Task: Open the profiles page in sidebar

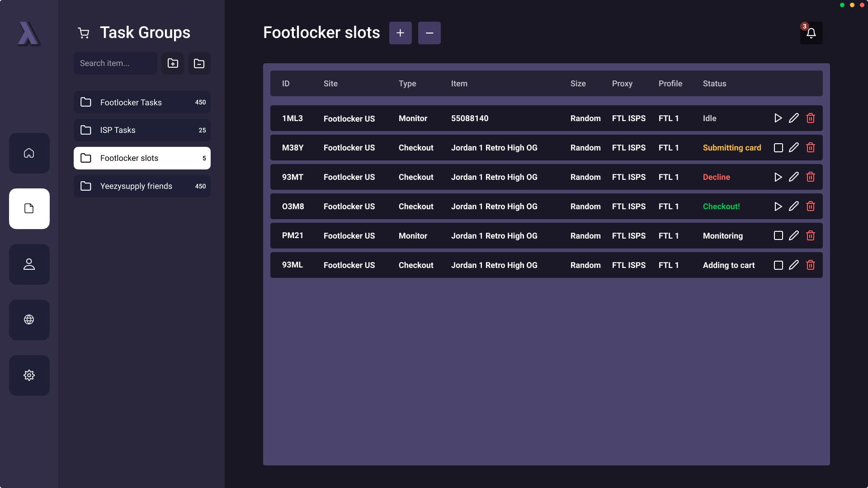Action: click(x=29, y=264)
